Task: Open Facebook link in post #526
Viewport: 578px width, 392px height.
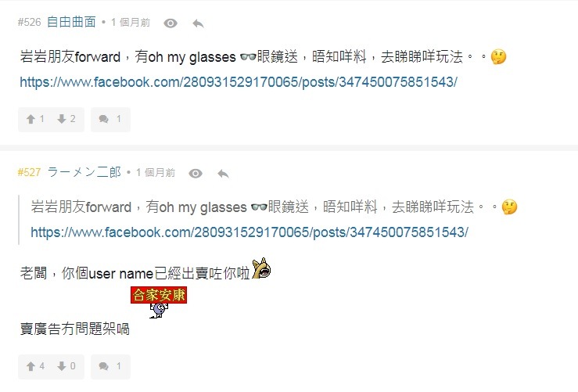Action: click(239, 82)
